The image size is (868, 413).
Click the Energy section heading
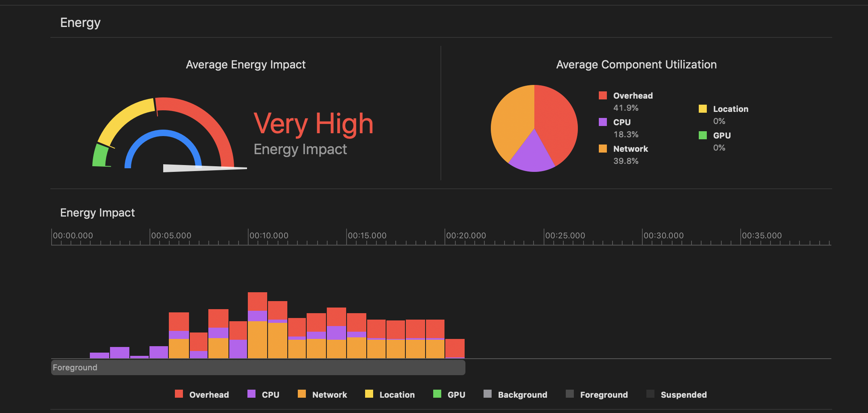[80, 23]
